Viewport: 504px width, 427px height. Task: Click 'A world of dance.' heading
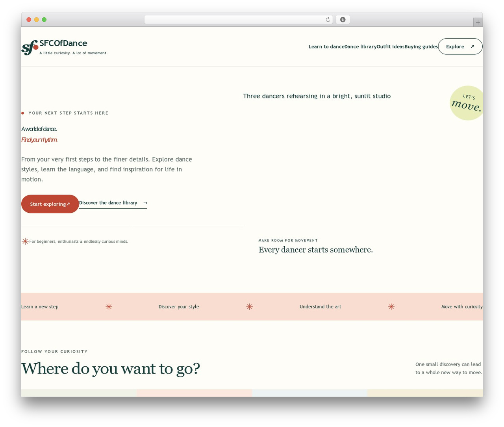(x=39, y=129)
